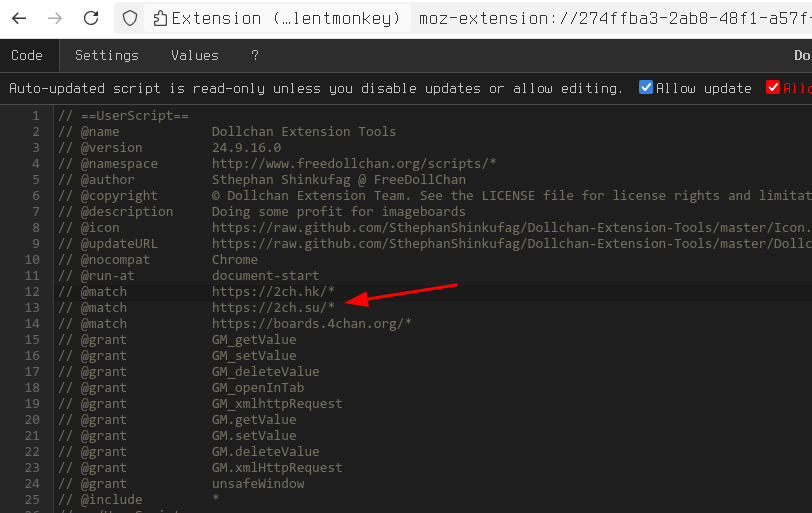The height and width of the screenshot is (513, 812).
Task: Click line number 1 in the gutter
Action: click(x=36, y=115)
